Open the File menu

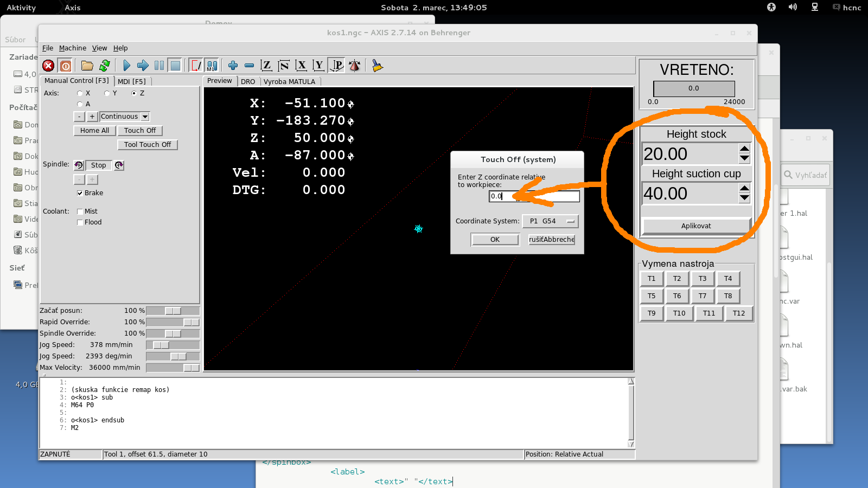tap(48, 48)
